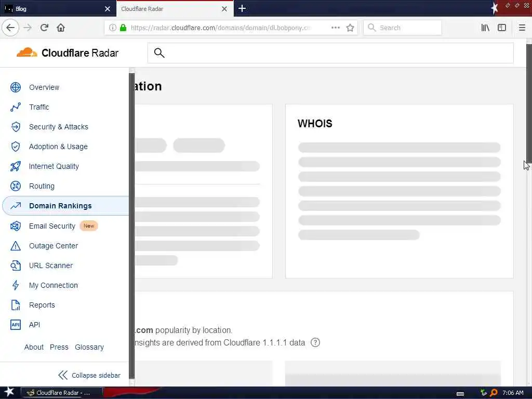
Task: Open the browser home page icon
Action: (x=61, y=28)
